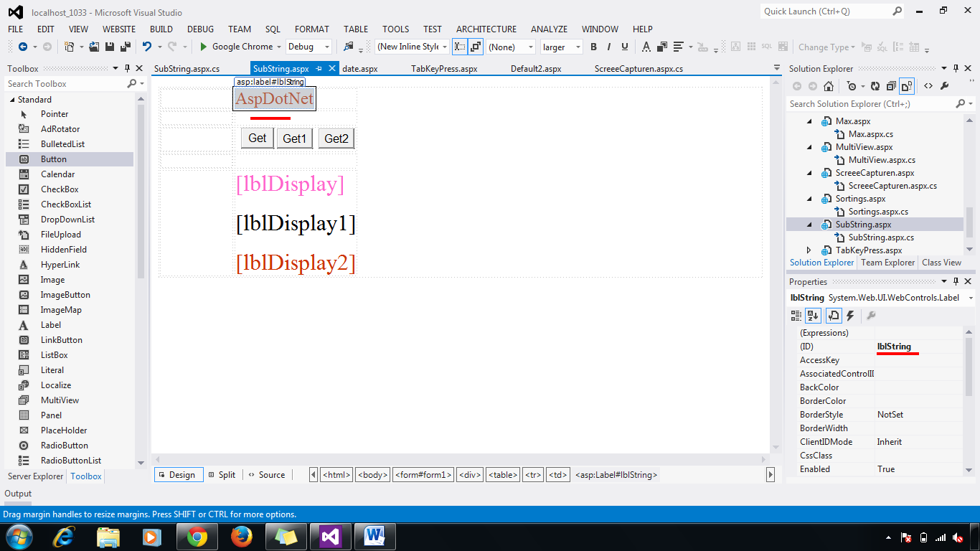Click the Get1 button in the designer
980x551 pixels.
tap(294, 138)
